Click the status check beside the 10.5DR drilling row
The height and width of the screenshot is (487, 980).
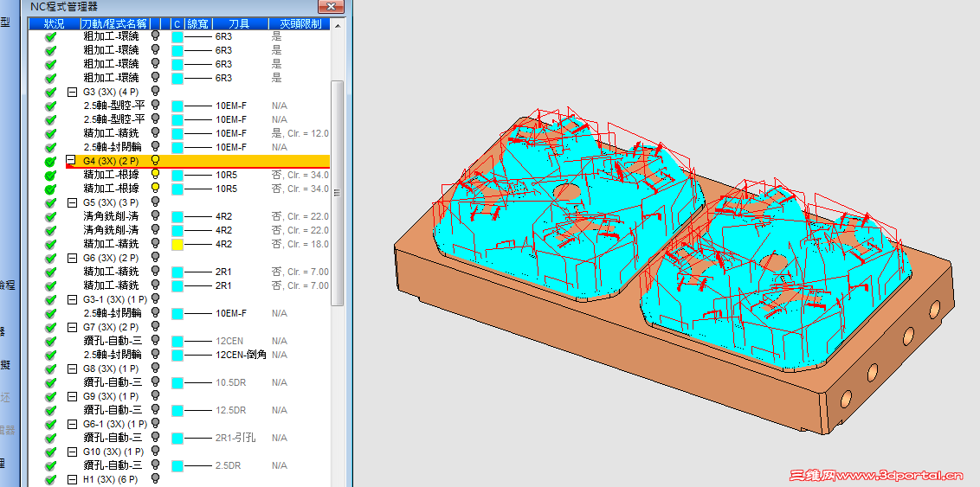point(50,383)
